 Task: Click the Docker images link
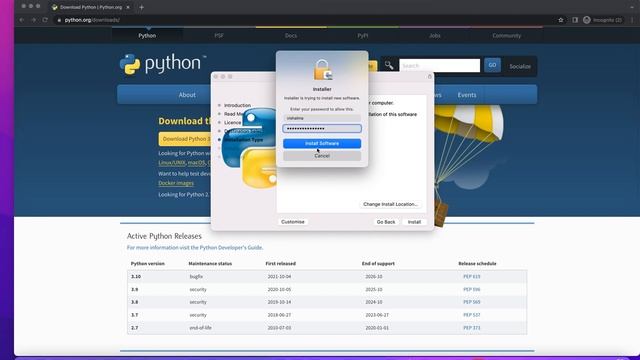[176, 183]
